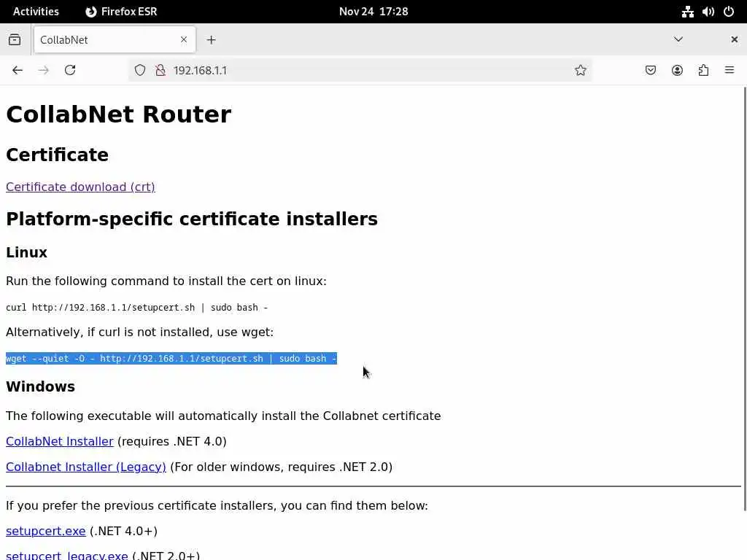Click the volume speaker icon
This screenshot has width=747, height=560.
click(x=708, y=12)
